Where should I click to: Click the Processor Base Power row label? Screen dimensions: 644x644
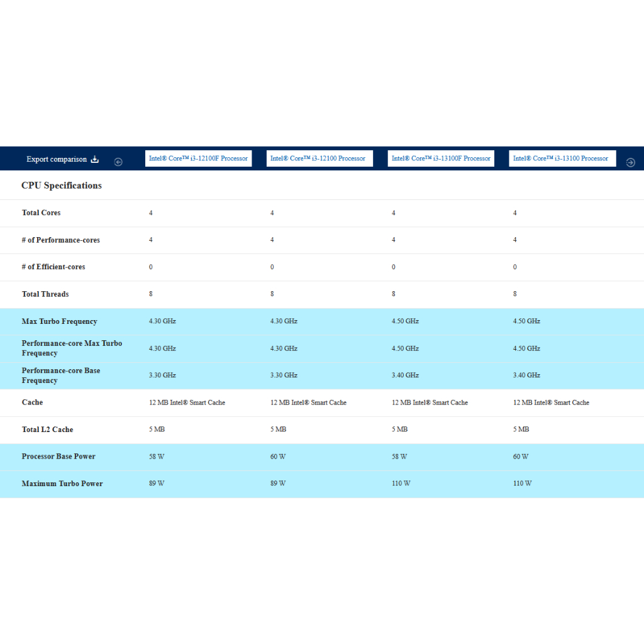click(x=58, y=457)
